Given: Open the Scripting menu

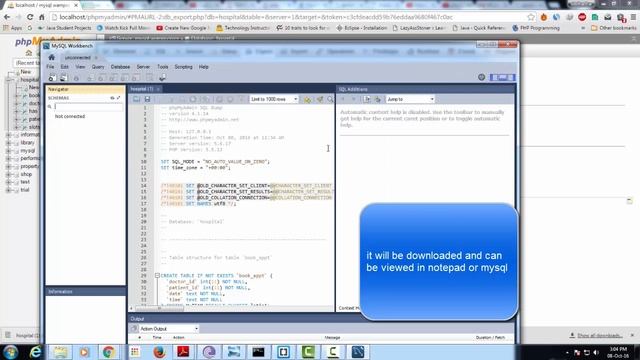Looking at the screenshot, I should pyautogui.click(x=183, y=67).
